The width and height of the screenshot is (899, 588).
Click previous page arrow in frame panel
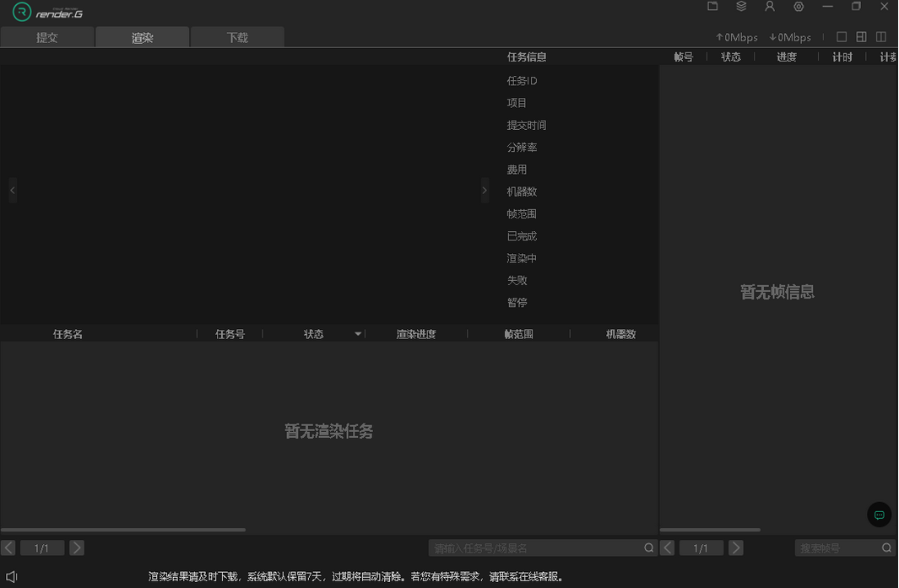coord(667,548)
